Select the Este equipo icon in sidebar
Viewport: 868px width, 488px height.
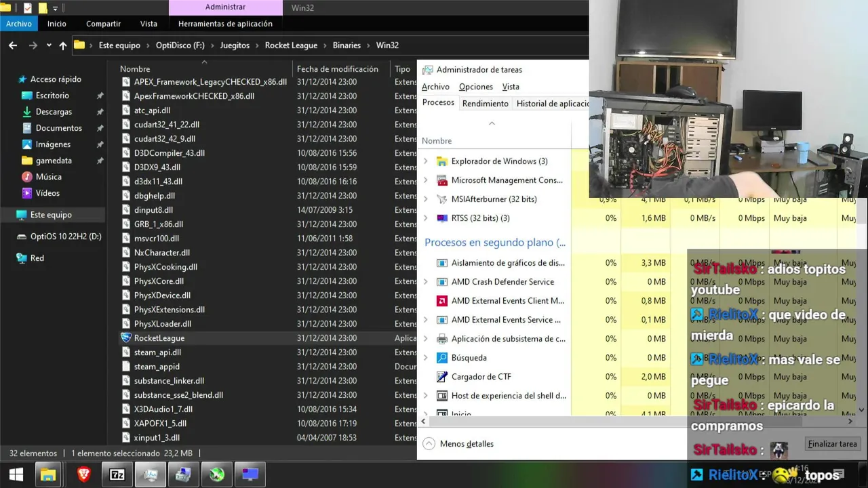coord(22,215)
